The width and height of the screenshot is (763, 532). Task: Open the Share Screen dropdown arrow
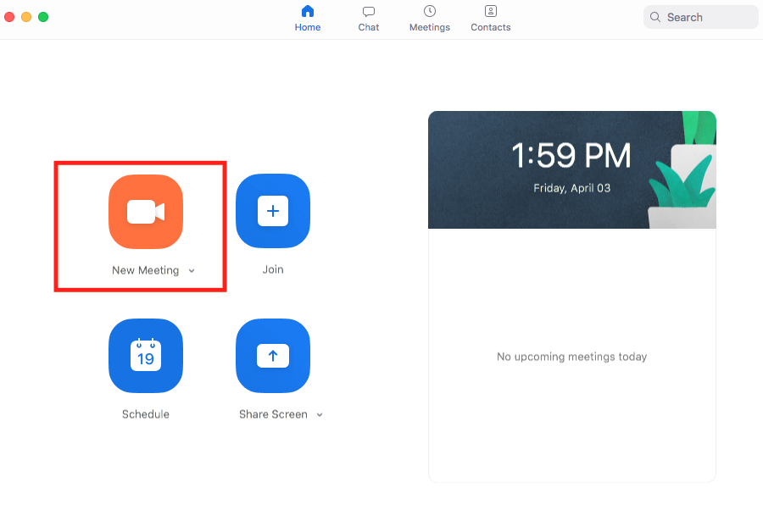[x=319, y=415]
